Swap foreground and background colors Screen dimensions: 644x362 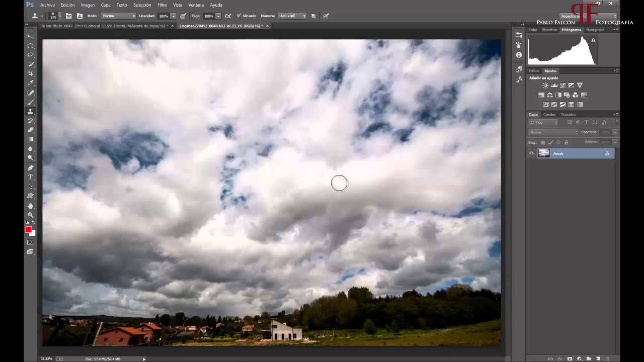[x=33, y=222]
